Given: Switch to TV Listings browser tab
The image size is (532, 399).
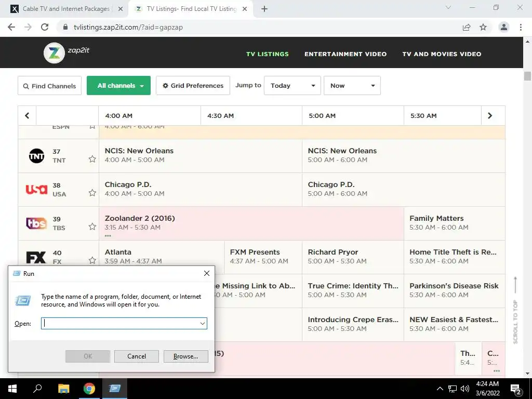Looking at the screenshot, I should click(192, 9).
